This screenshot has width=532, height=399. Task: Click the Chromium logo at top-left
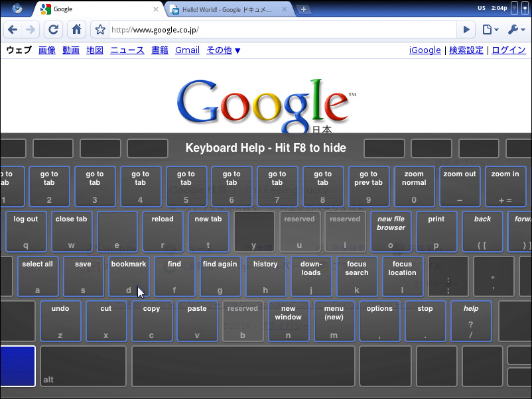click(17, 9)
